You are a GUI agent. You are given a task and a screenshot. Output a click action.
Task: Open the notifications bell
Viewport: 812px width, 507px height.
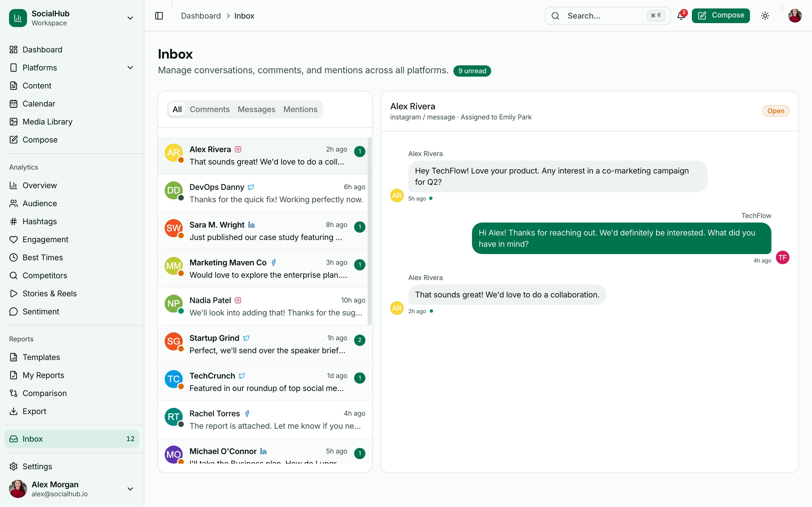[680, 16]
